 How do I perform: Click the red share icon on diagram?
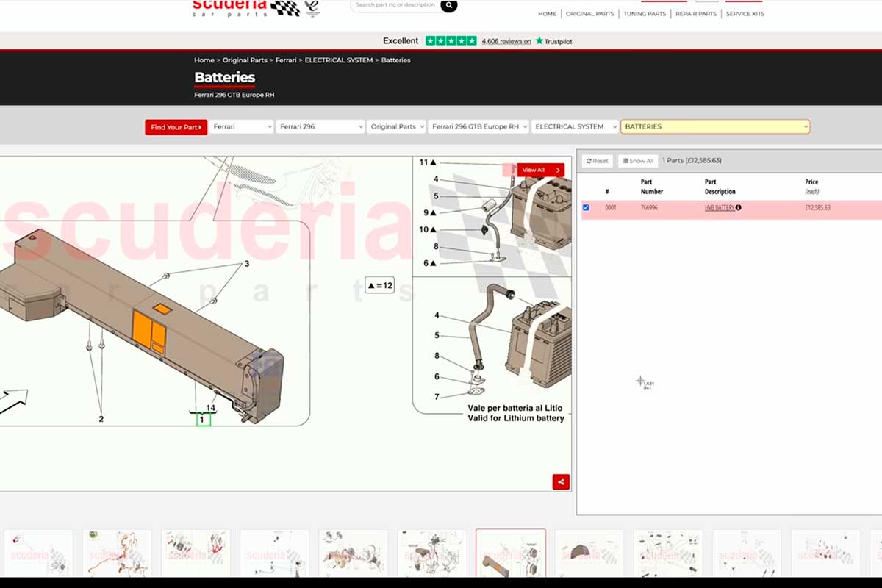(x=561, y=482)
